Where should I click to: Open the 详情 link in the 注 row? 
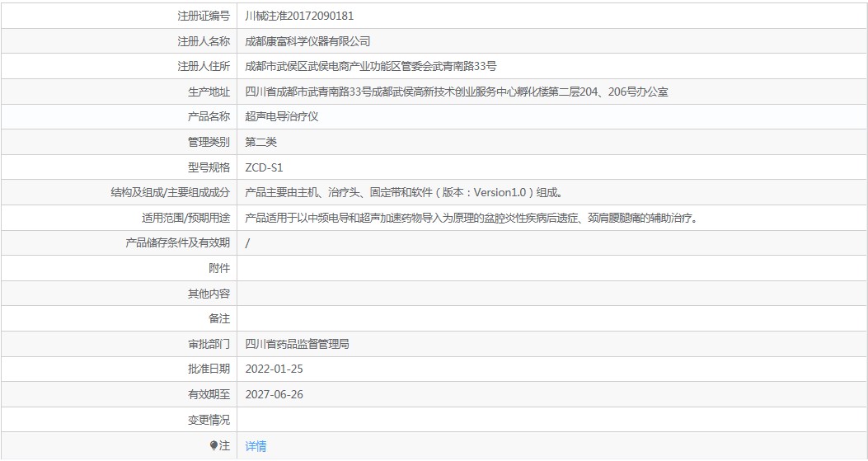[x=256, y=446]
